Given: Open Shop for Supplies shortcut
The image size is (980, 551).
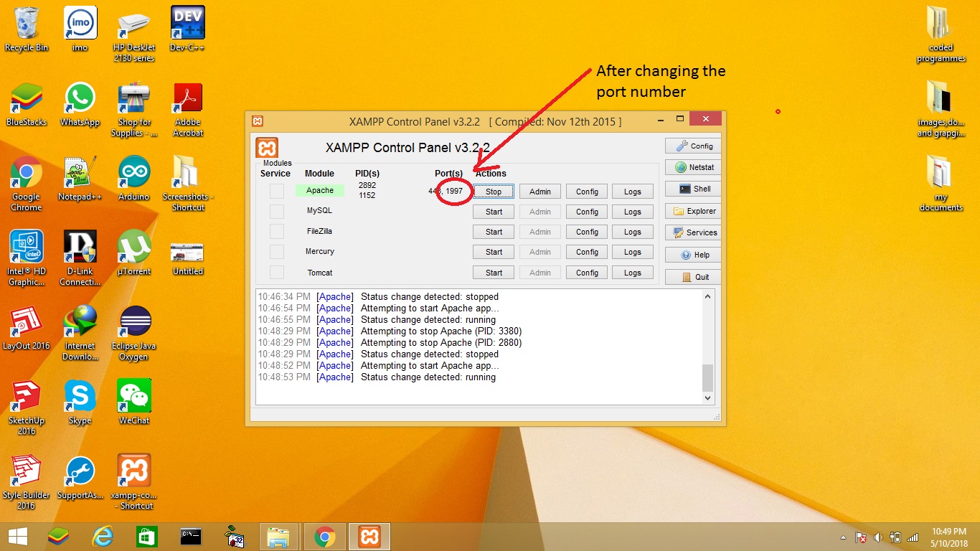Looking at the screenshot, I should click(x=133, y=109).
